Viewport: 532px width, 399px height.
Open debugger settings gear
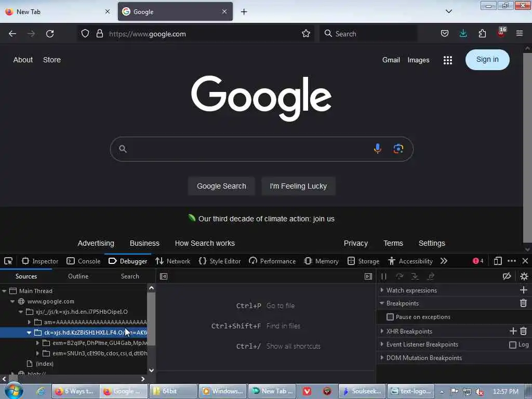[524, 276]
